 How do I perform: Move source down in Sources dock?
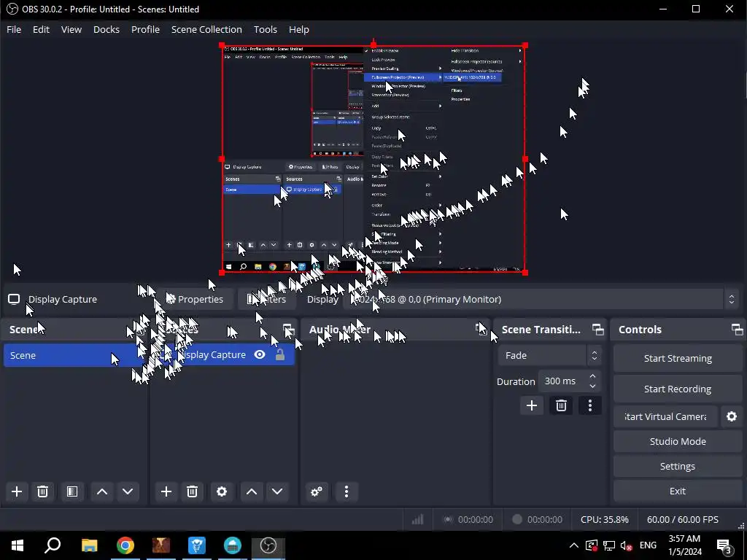click(x=277, y=491)
